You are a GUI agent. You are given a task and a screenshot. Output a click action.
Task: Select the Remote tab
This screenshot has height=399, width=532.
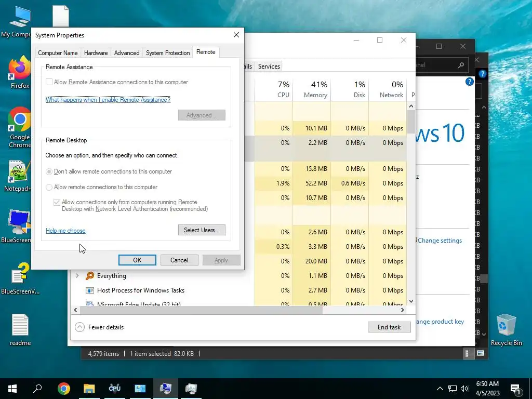(206, 52)
